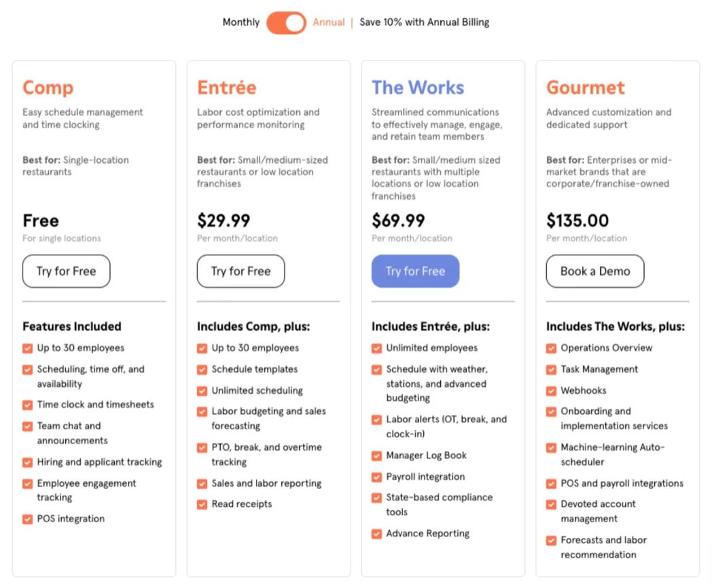This screenshot has width=712, height=588.
Task: Click the checkmark next to Schedule templates
Action: 202,369
